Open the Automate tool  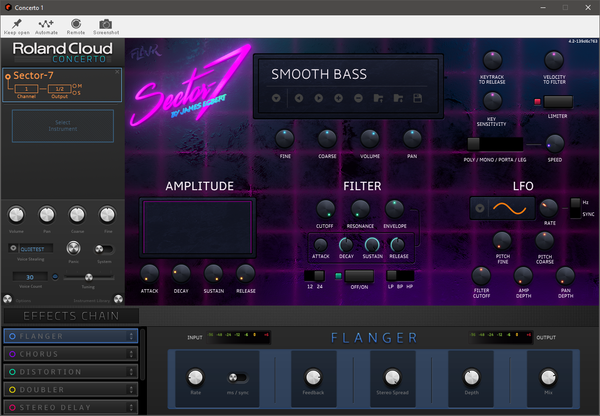tap(46, 24)
